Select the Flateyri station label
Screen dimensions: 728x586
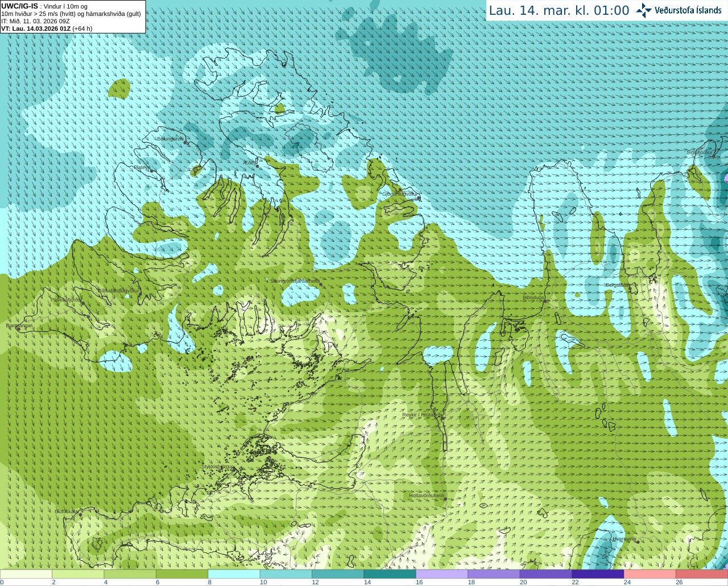(142, 167)
